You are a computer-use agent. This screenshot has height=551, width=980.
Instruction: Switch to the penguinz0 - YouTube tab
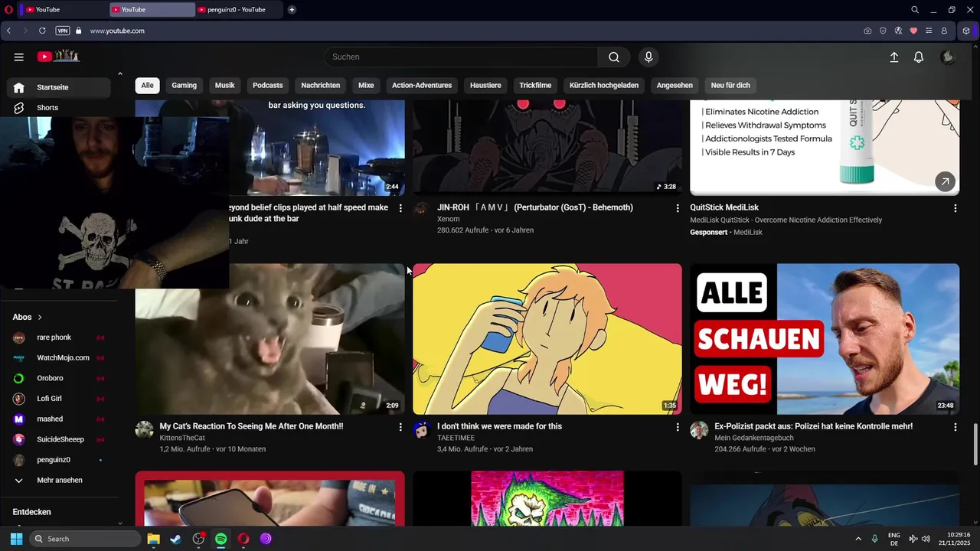pos(238,10)
